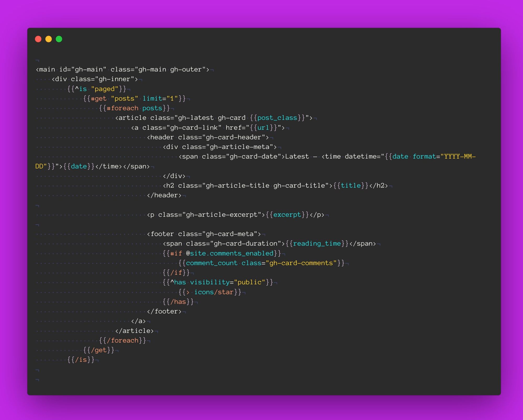
Task: Click the {{#foreach posts}} line
Action: click(134, 108)
